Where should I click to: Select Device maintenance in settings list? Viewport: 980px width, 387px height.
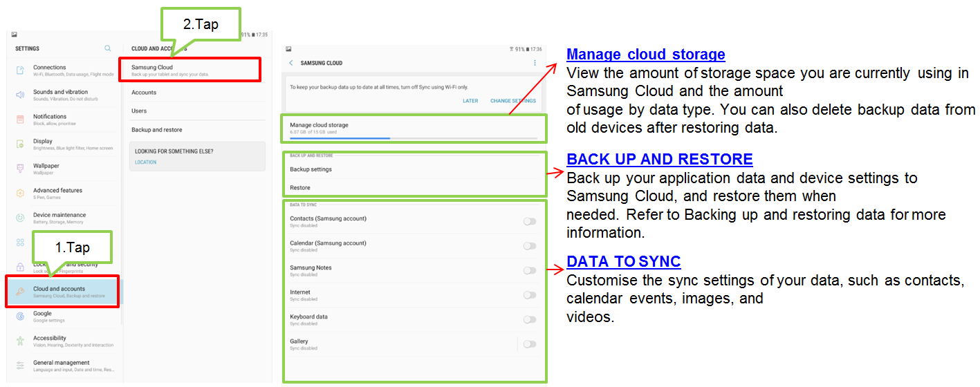pos(66,218)
